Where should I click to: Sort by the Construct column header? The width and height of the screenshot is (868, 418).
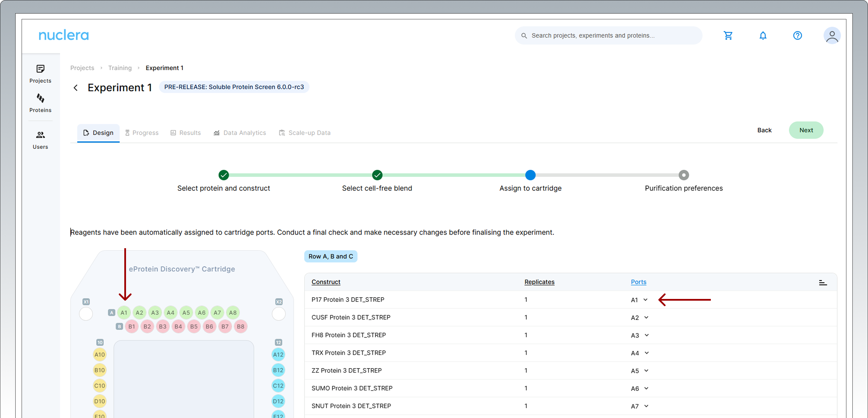tap(326, 282)
